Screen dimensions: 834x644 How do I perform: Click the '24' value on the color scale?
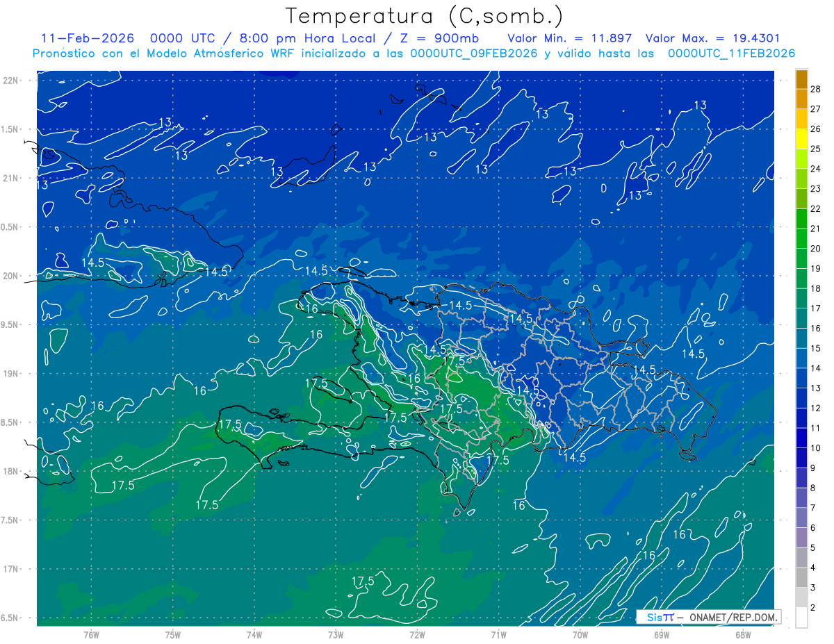click(x=815, y=169)
